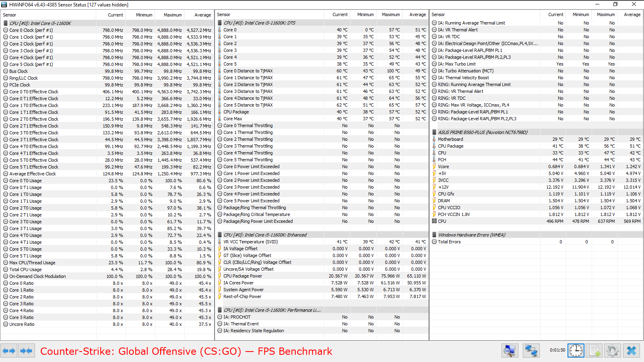This screenshot has height=362, width=644.
Task: Click the circle icon beside Total Errors
Action: (x=434, y=242)
